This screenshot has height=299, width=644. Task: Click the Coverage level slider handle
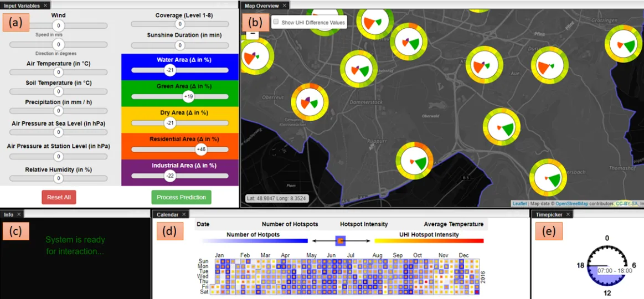pyautogui.click(x=179, y=24)
